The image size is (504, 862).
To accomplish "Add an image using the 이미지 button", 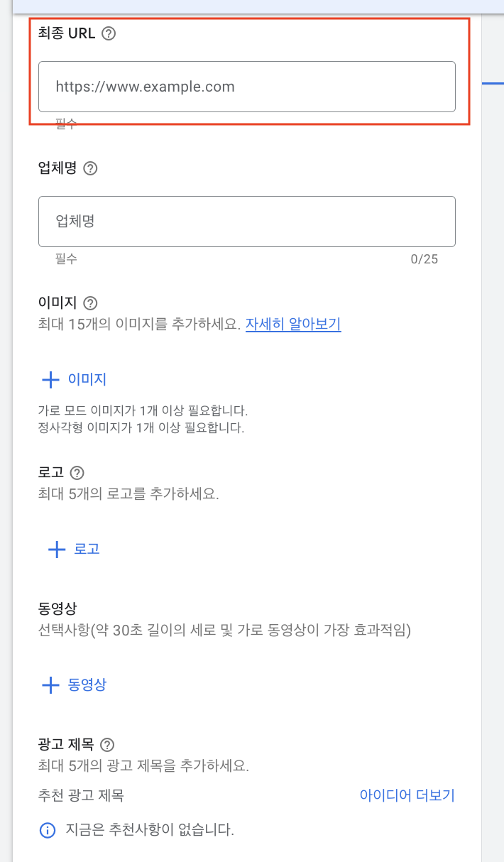I will point(87,379).
